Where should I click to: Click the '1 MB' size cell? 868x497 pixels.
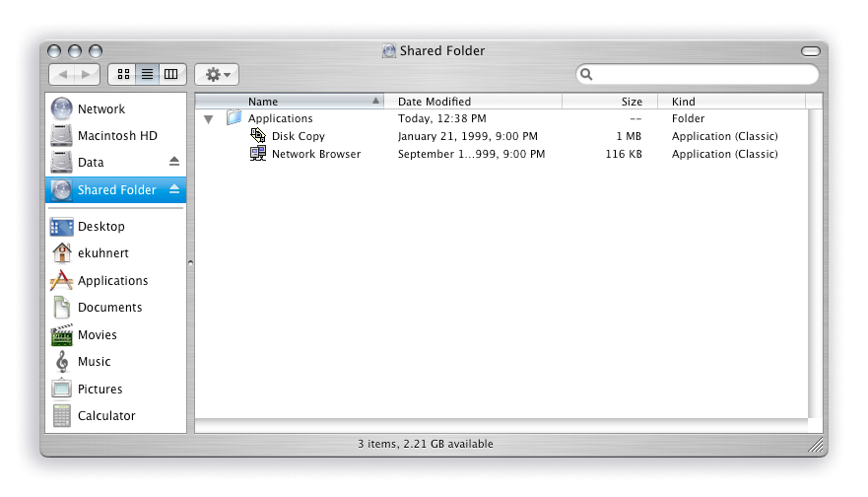[629, 136]
